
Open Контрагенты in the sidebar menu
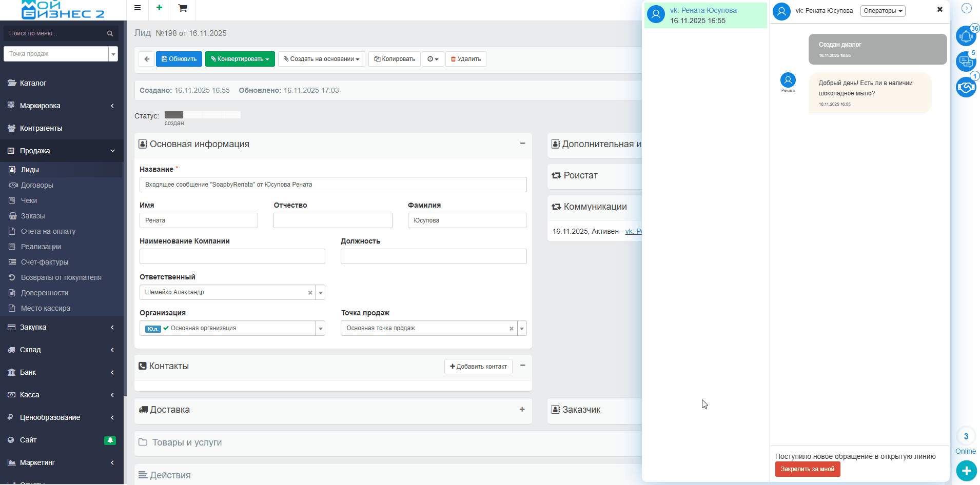click(x=41, y=128)
